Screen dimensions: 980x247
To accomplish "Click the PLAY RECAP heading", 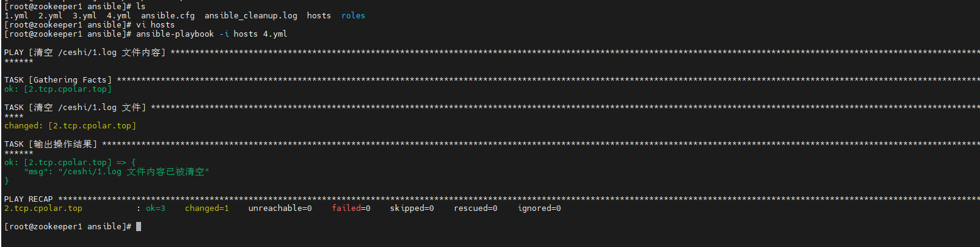I will point(29,199).
